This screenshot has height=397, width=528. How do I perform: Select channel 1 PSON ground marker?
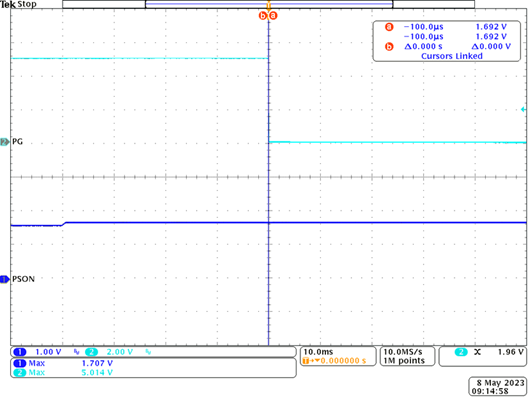(5, 279)
